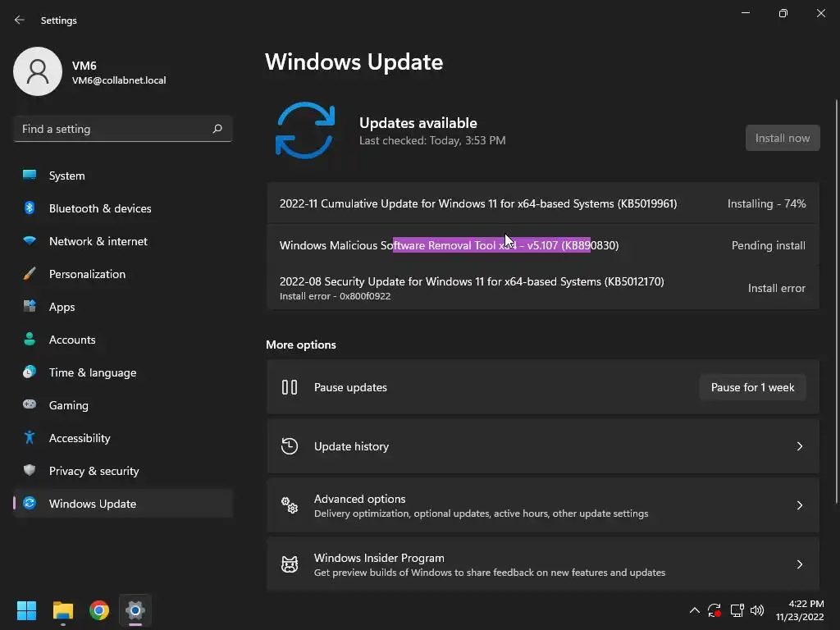The height and width of the screenshot is (630, 840).
Task: Click the Update history clock icon
Action: click(290, 446)
